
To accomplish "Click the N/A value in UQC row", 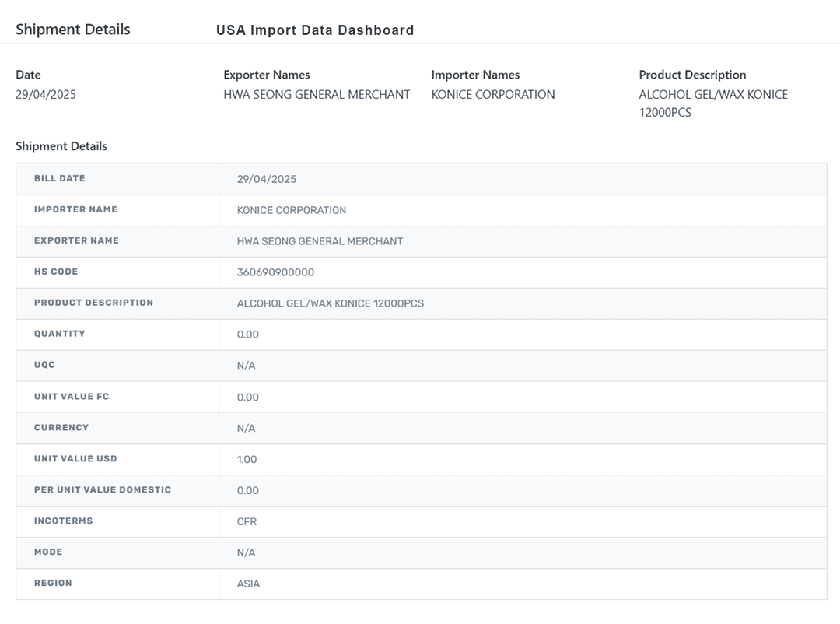I will point(246,366).
